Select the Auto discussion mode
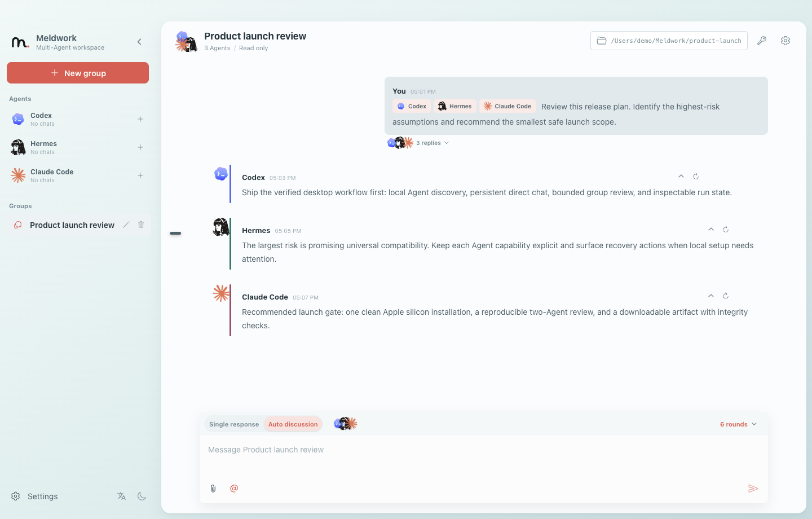 click(293, 424)
